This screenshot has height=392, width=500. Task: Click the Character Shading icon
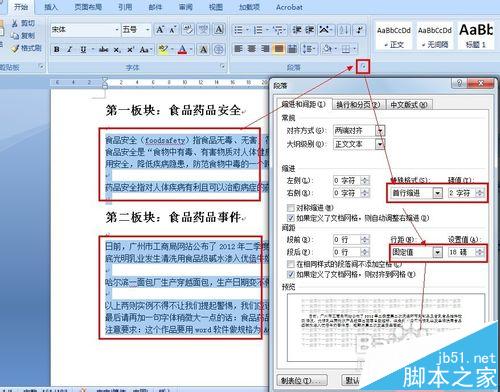203,49
